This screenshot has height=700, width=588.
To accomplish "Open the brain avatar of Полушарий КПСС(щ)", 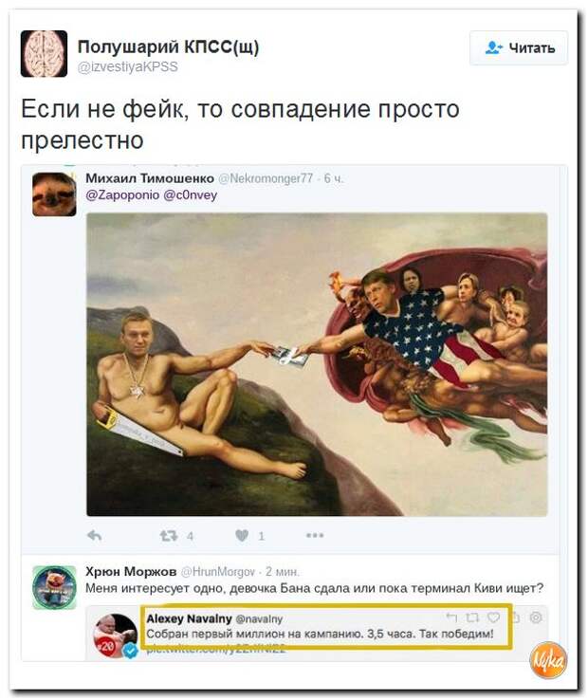I will [44, 53].
